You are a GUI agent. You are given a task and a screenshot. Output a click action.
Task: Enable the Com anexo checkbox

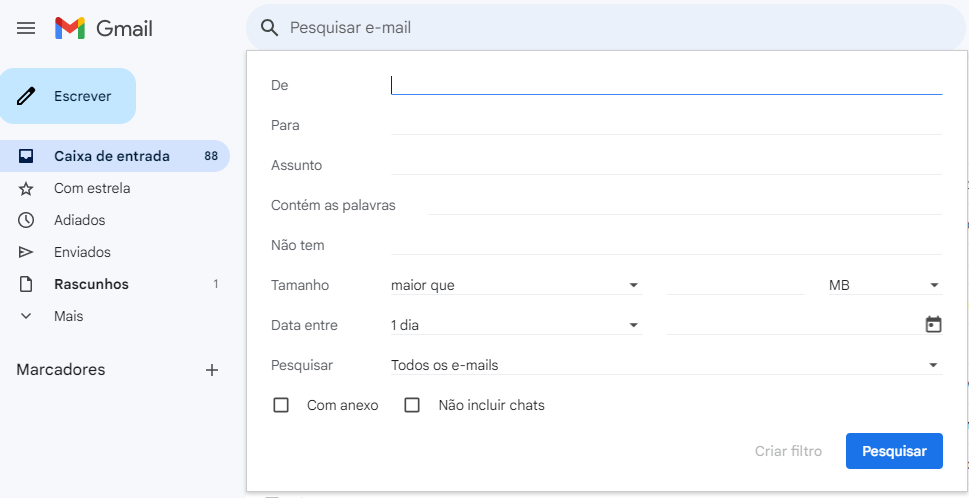coord(281,405)
